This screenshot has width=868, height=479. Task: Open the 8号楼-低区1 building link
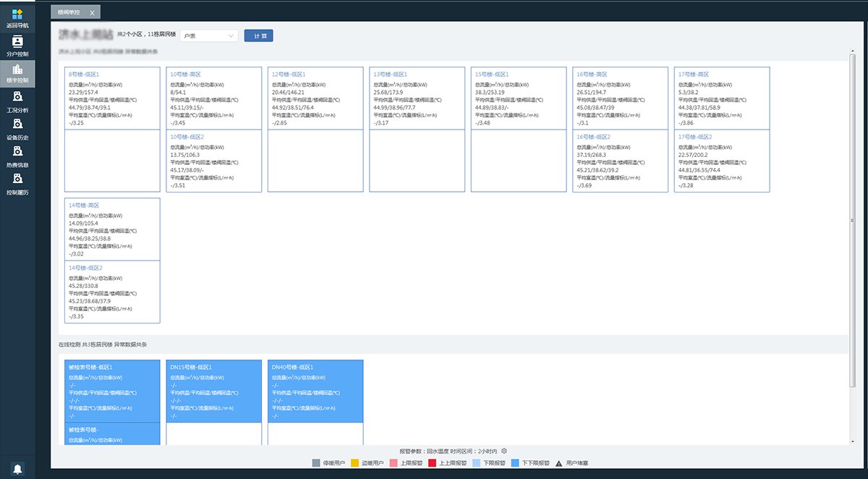tap(83, 74)
